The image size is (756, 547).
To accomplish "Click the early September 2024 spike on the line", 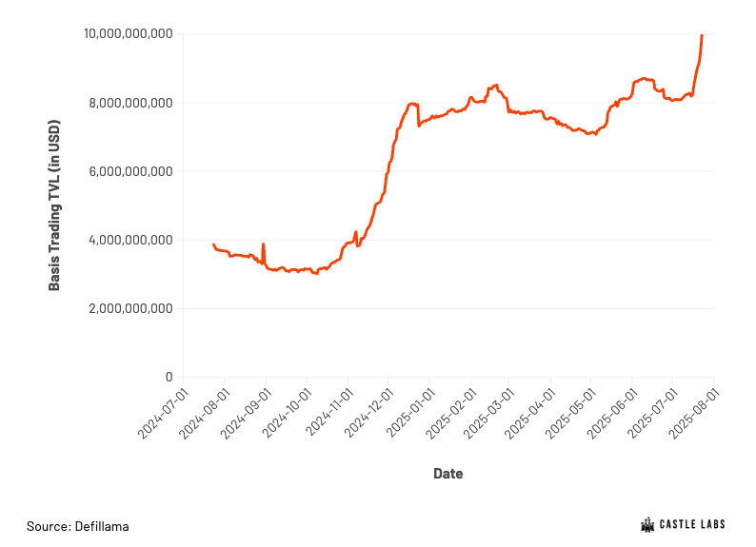I will (263, 244).
